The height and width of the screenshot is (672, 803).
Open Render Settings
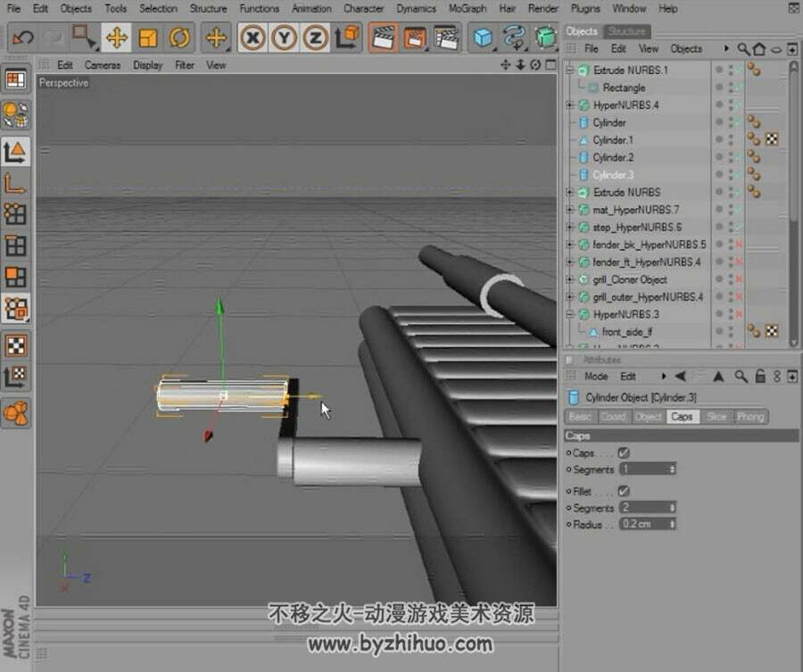click(x=446, y=37)
